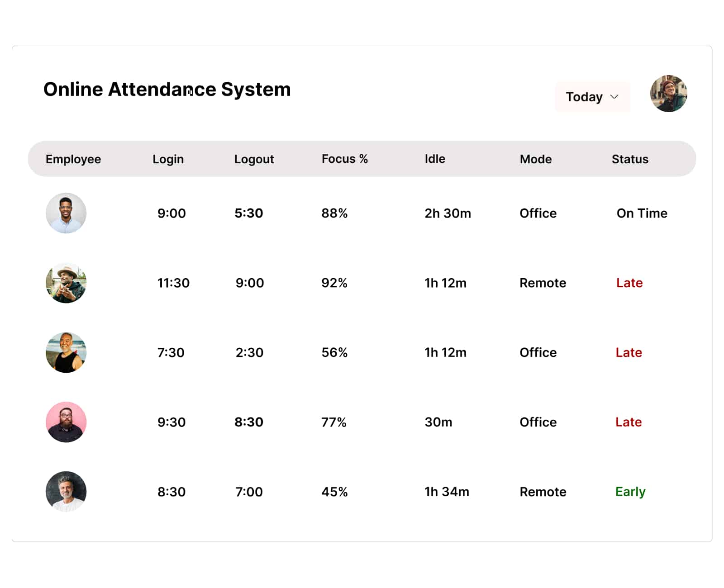This screenshot has width=724, height=588.
Task: Click Late status in the 92% focus row
Action: click(629, 283)
